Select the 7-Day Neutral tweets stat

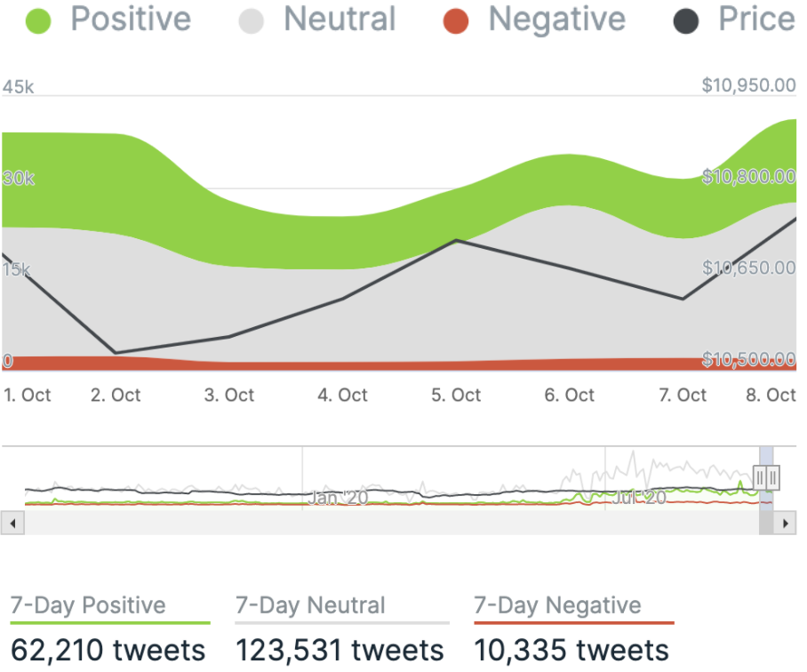[x=340, y=650]
